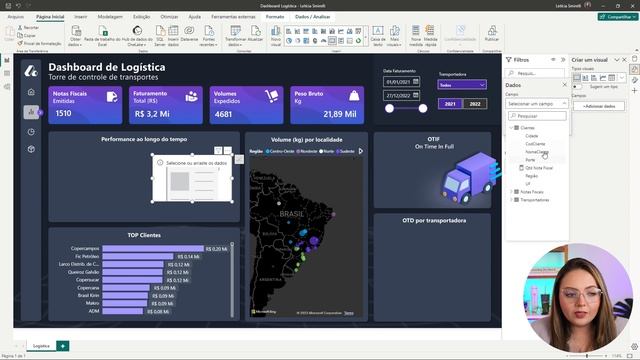Click the Pesquisar field search box
Screen dimensions: 640x360
pos(537,116)
